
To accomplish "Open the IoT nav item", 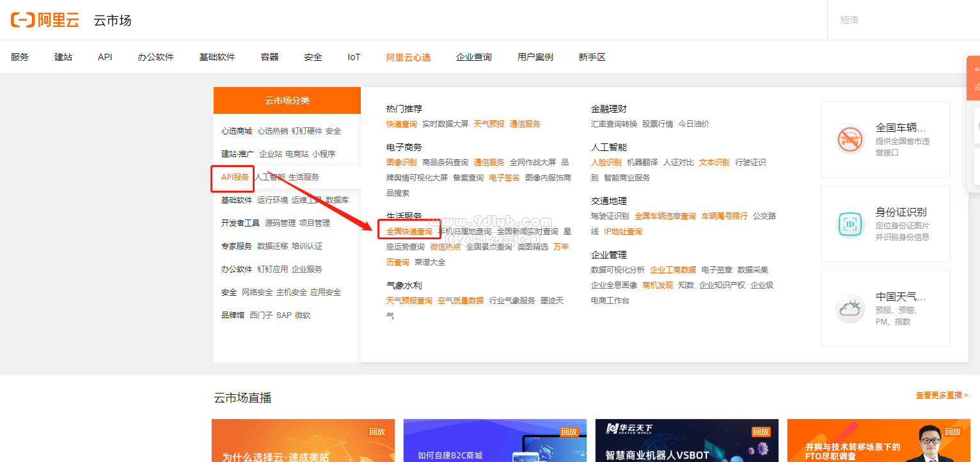I will [354, 57].
